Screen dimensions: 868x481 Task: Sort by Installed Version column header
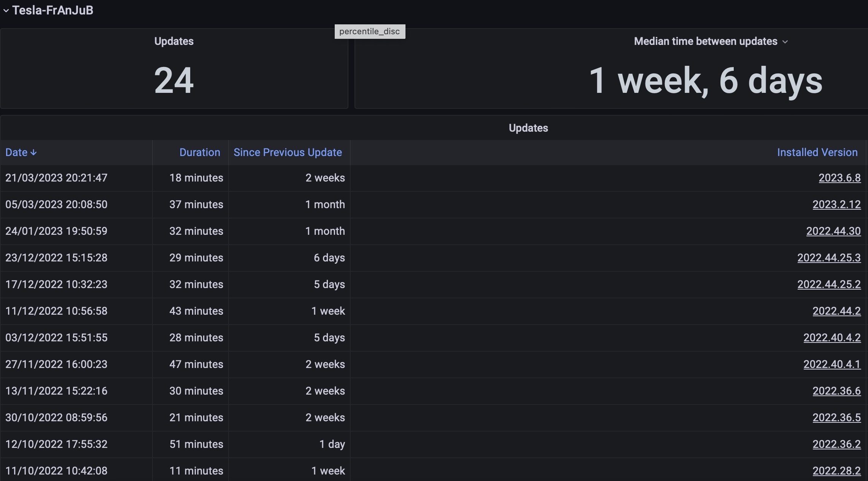[x=817, y=153]
